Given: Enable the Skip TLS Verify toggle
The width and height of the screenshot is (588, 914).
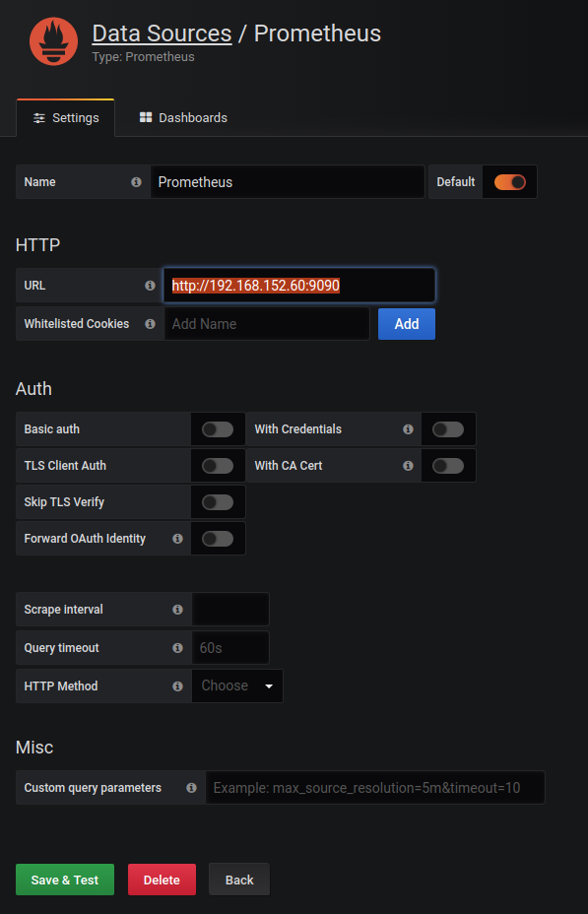Looking at the screenshot, I should [218, 502].
